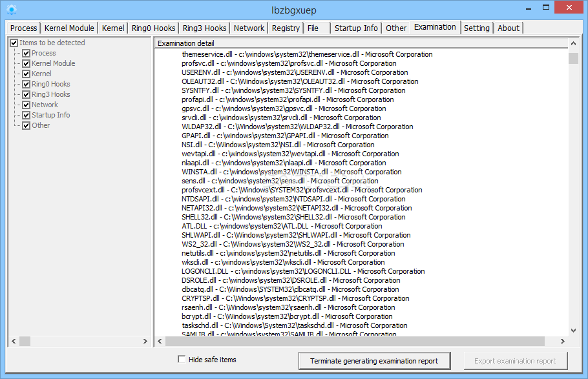Select the wevtapi.dll row
This screenshot has width=588, height=379.
click(x=290, y=154)
